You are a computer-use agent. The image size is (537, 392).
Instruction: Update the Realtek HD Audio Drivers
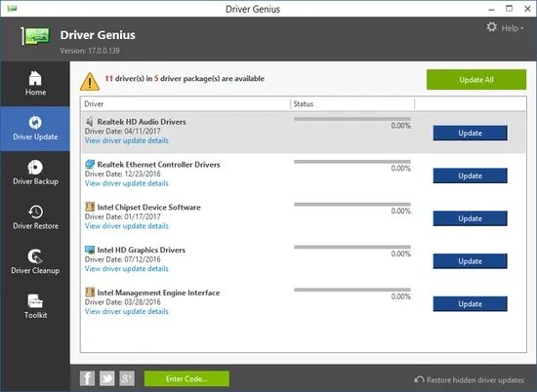click(470, 133)
